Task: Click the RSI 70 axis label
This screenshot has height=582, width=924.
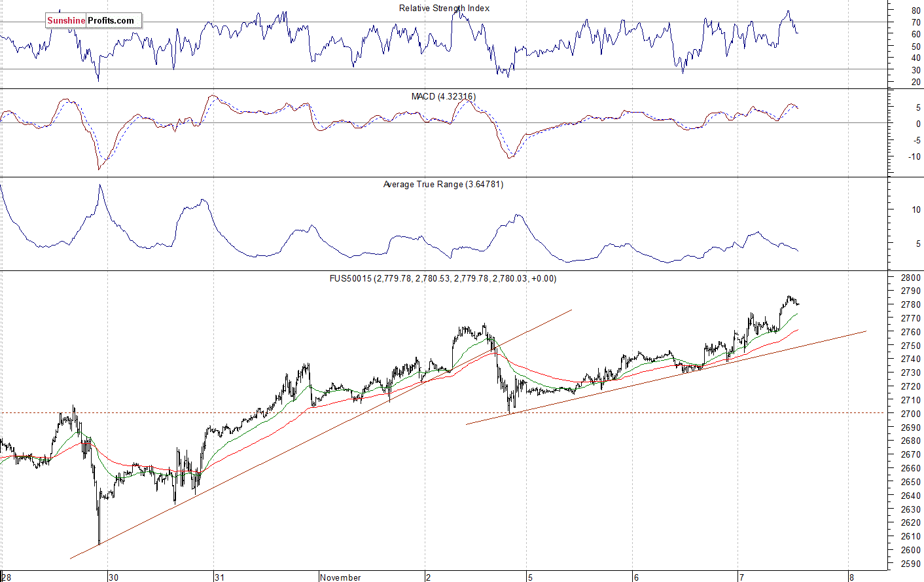Action: 915,23
